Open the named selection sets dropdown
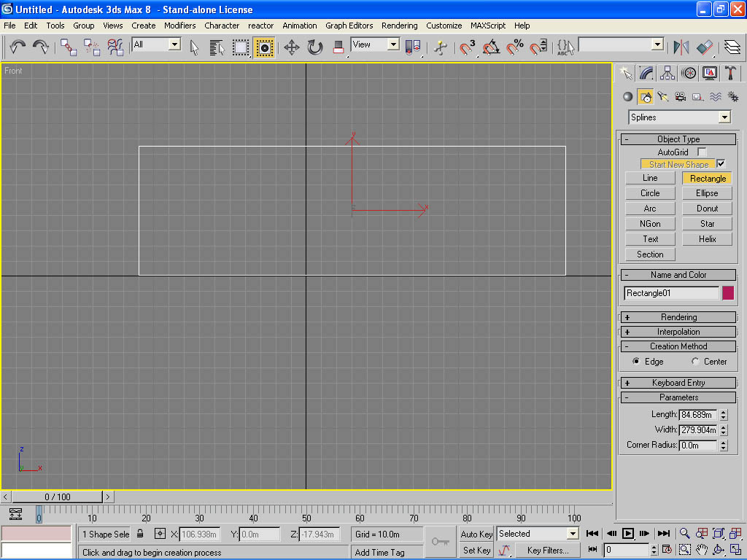This screenshot has width=747, height=560. point(622,44)
